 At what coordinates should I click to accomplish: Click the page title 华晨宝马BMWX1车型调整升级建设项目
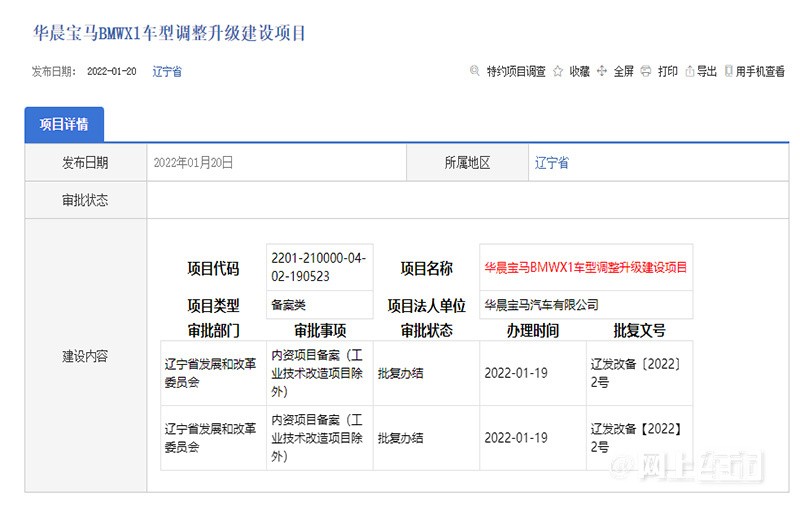pyautogui.click(x=169, y=33)
